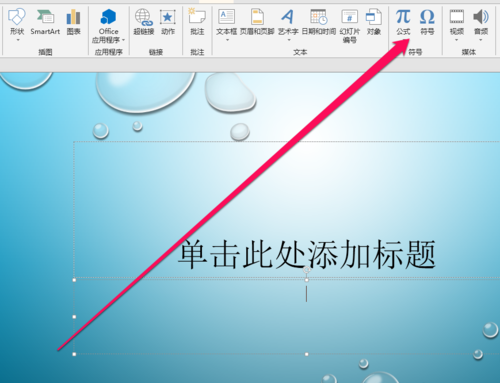Viewport: 500px width, 383px height.
Task: Expand the 视频 video dropdown
Action: click(x=457, y=40)
